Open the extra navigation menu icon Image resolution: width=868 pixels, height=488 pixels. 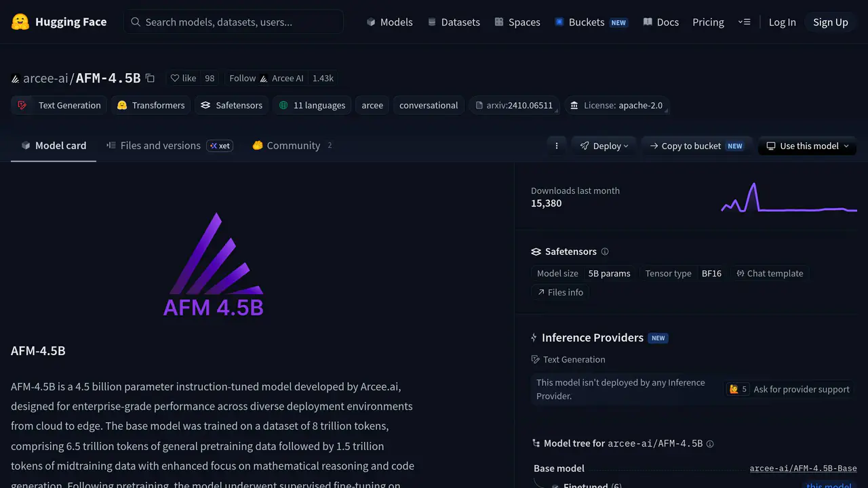[x=744, y=22]
